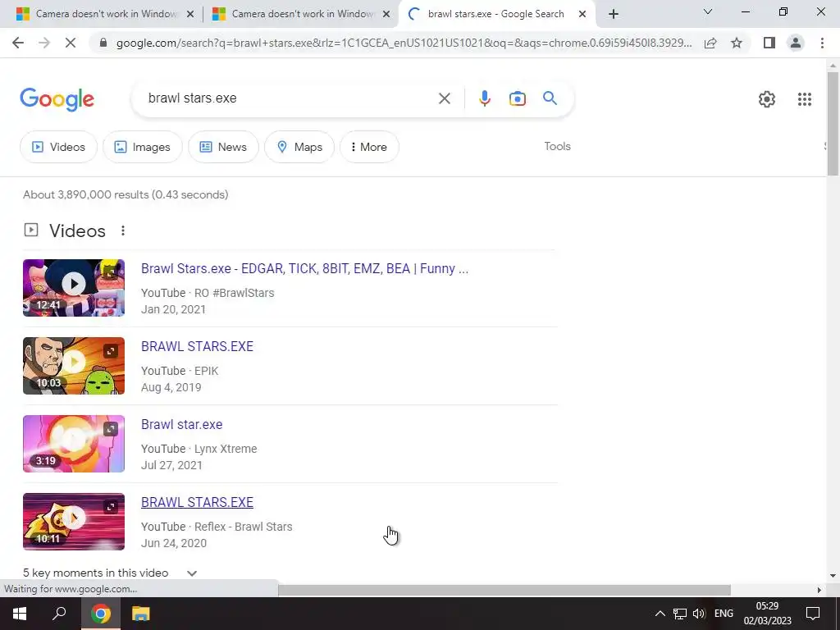The image size is (840, 630).
Task: Play the 10:11 video thumbnail
Action: point(74,521)
